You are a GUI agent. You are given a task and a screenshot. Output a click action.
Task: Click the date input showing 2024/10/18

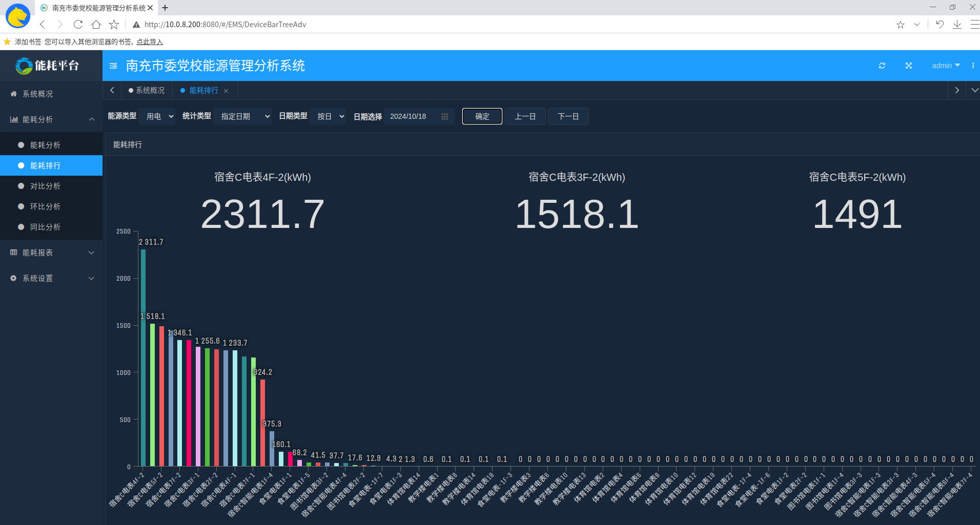(x=419, y=116)
